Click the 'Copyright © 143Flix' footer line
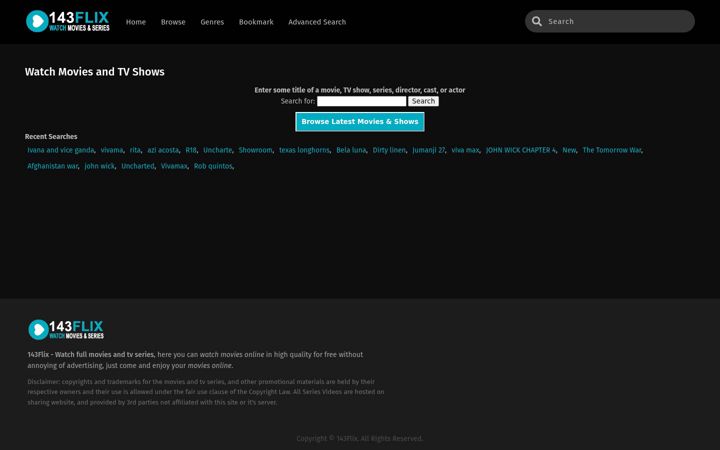This screenshot has height=450, width=720. click(x=360, y=439)
